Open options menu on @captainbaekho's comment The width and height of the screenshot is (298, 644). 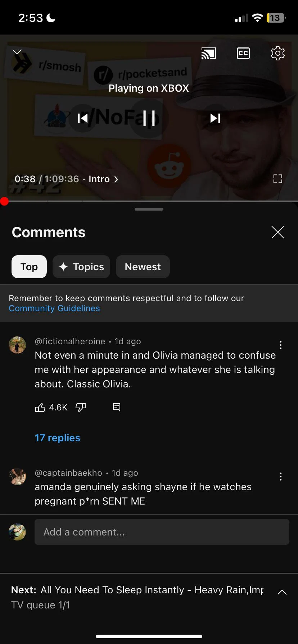[x=281, y=476]
